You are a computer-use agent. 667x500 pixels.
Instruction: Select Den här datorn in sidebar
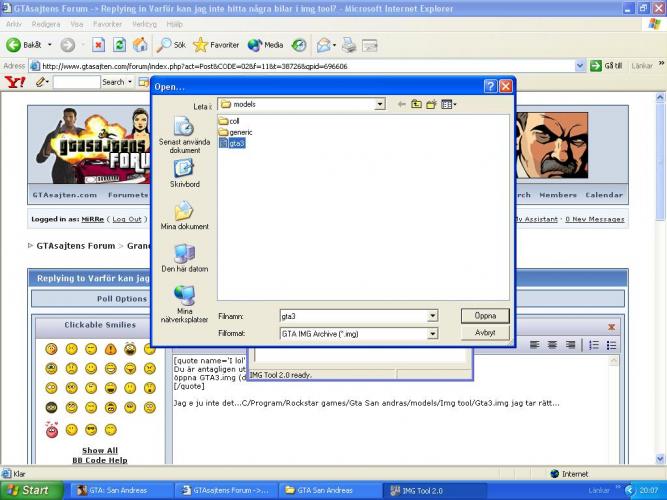coord(185,256)
